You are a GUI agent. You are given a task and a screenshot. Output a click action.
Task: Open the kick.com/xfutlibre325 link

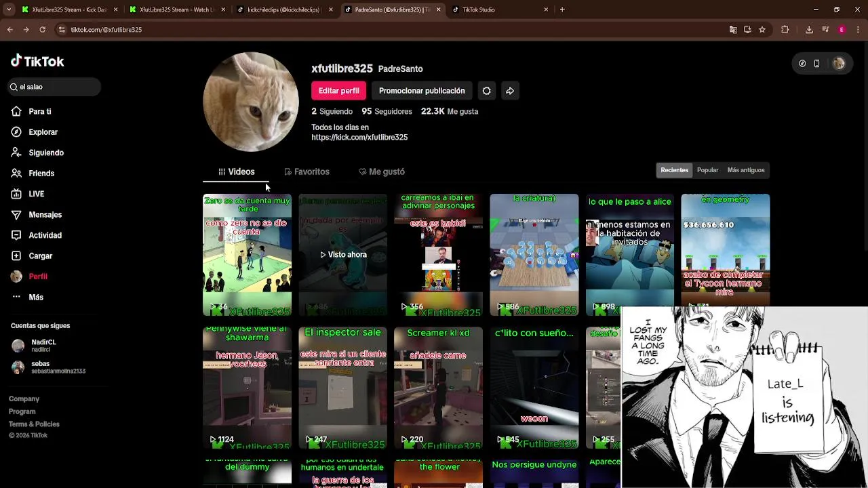(x=359, y=138)
